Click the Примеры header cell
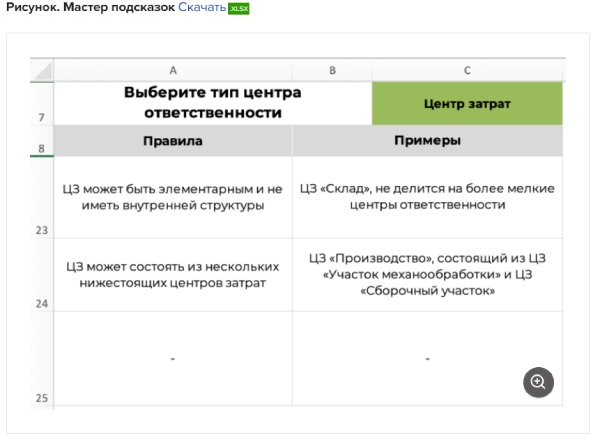 point(427,141)
